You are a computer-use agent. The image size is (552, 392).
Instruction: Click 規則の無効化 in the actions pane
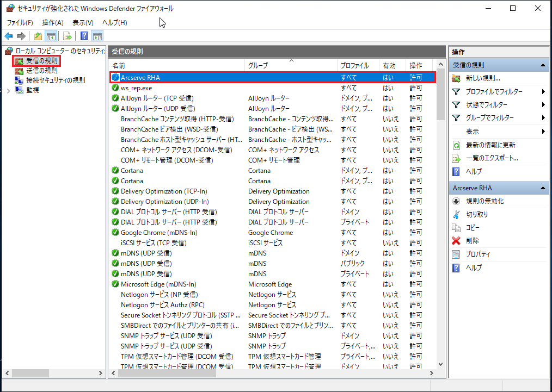[x=484, y=201]
